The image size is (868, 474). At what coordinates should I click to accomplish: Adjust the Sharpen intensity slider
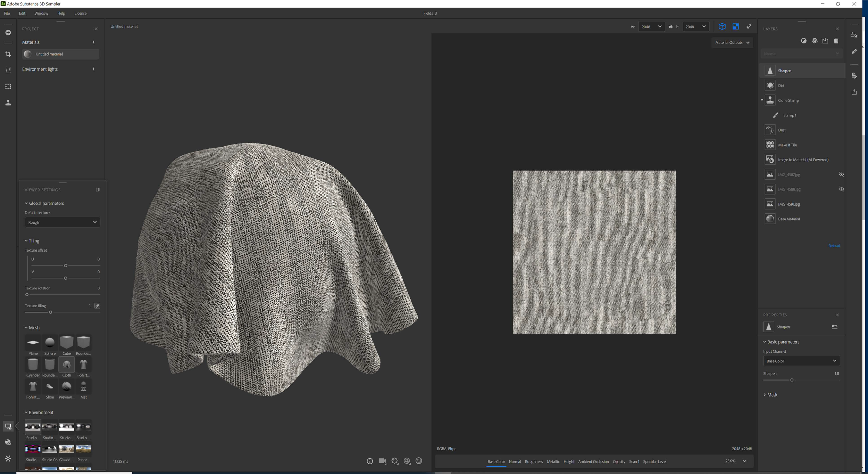(792, 380)
